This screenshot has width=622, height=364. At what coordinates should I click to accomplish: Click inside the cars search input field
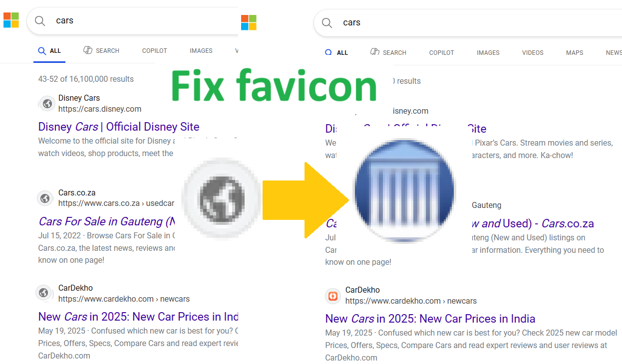coord(100,20)
